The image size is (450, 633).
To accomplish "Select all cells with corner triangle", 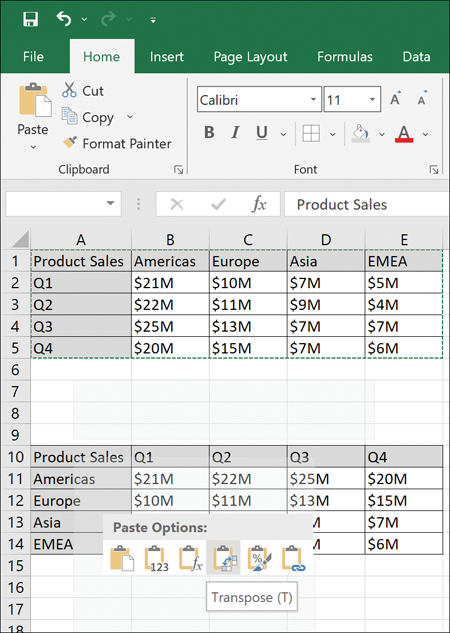I will 20,239.
